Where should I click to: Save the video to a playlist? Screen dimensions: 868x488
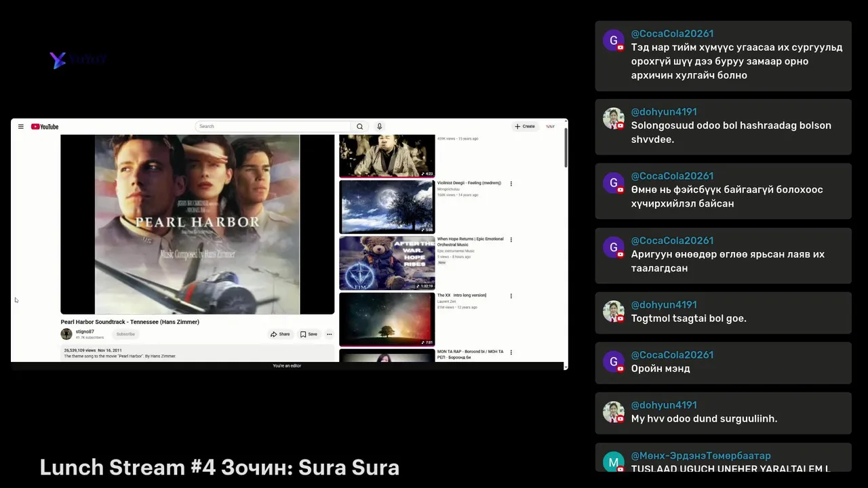309,334
